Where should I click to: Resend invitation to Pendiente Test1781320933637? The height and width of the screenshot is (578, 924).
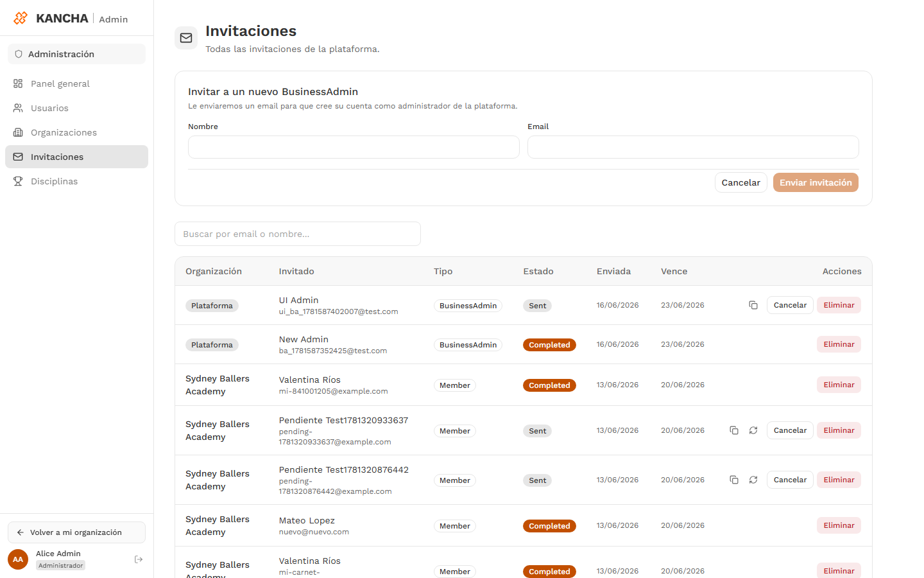pyautogui.click(x=753, y=430)
